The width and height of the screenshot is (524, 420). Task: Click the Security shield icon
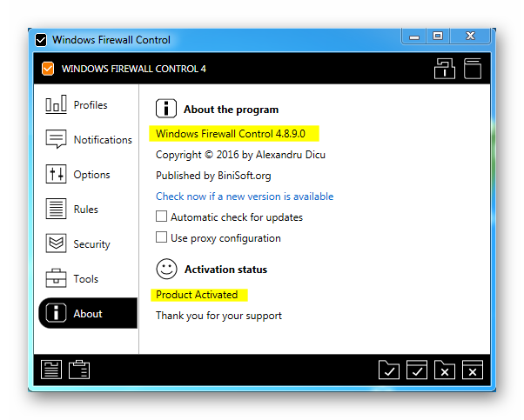pos(56,243)
